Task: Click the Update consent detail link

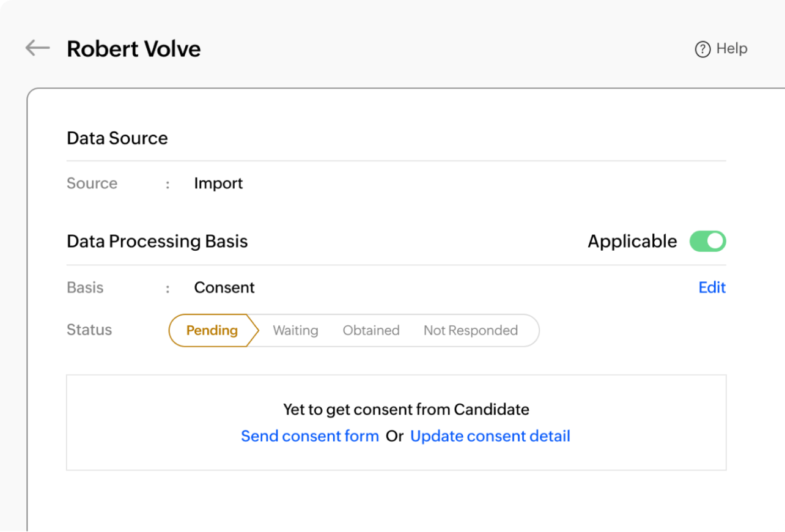Action: click(x=490, y=436)
